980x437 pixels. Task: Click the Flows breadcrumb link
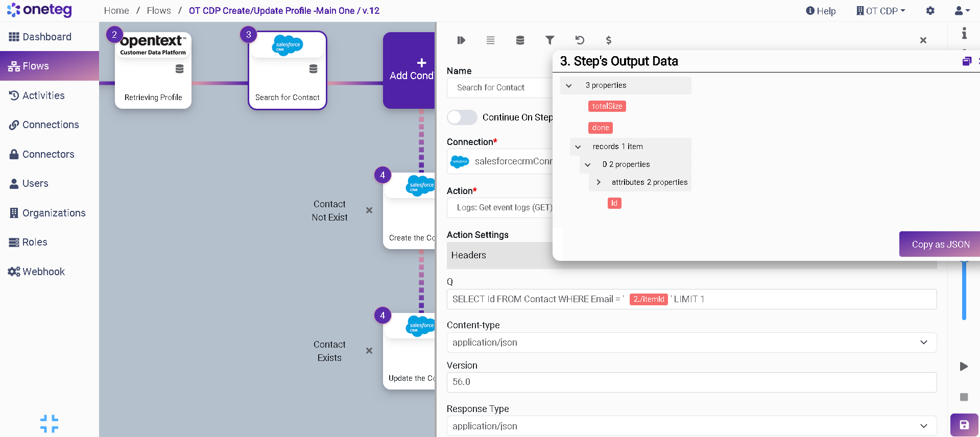[x=159, y=11]
